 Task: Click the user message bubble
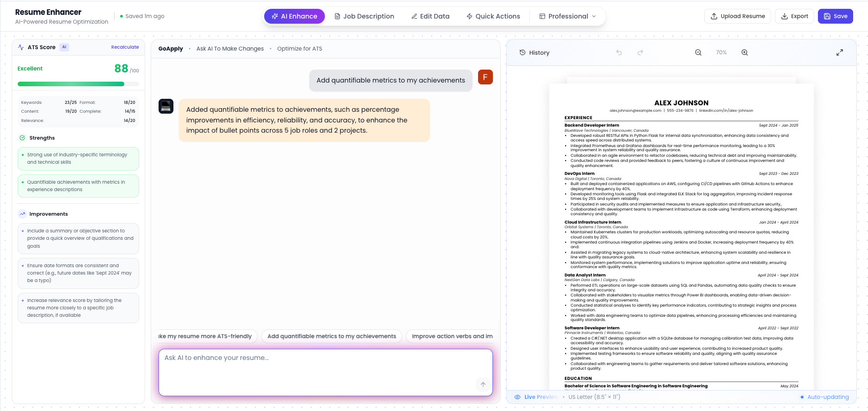tap(391, 80)
